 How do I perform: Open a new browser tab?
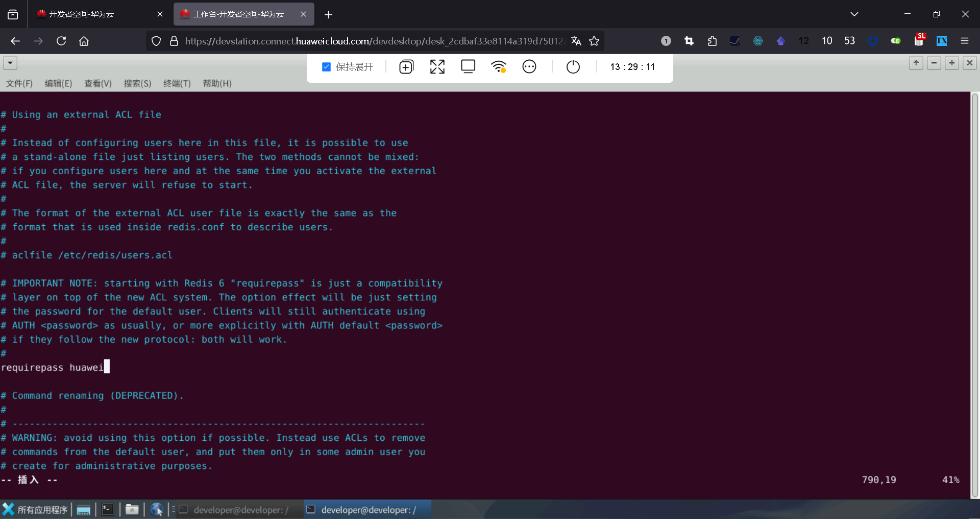tap(328, 15)
